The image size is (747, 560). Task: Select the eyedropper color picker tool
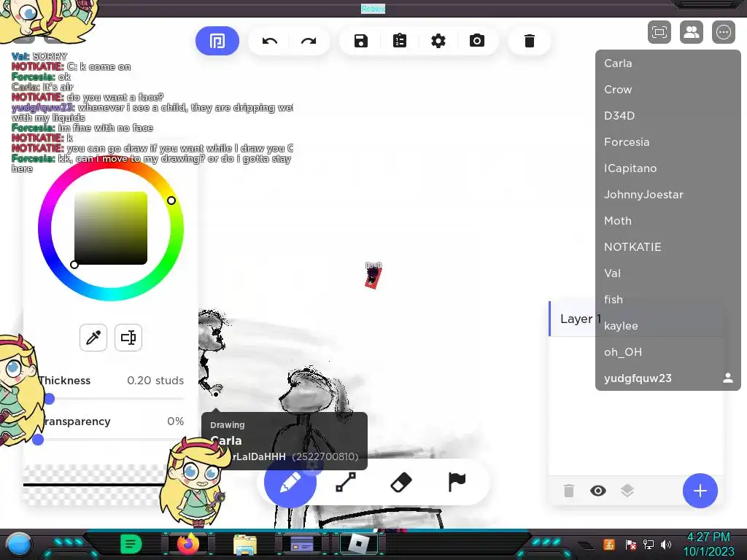click(93, 338)
